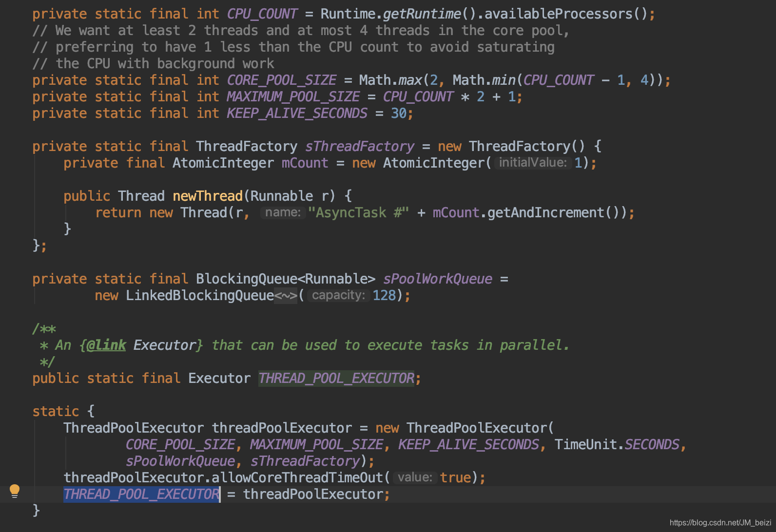This screenshot has height=532, width=776.
Task: Click TimeUnit.SECONDS constructor argument
Action: (617, 445)
